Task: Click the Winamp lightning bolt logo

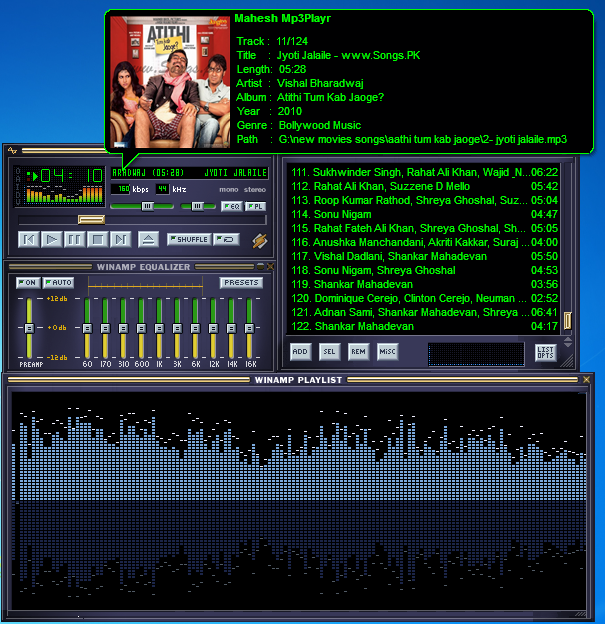Action: [260, 241]
